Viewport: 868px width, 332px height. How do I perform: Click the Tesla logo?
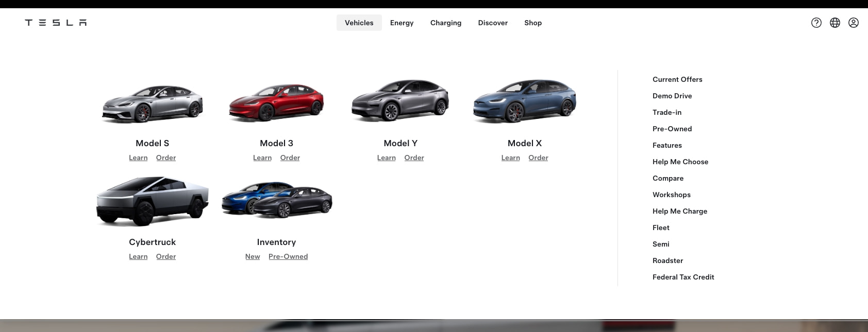[x=56, y=23]
